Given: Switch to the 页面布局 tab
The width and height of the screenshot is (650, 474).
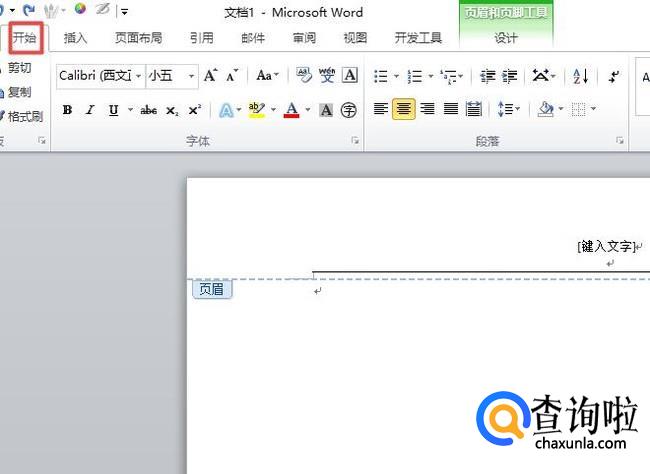Looking at the screenshot, I should coord(138,38).
